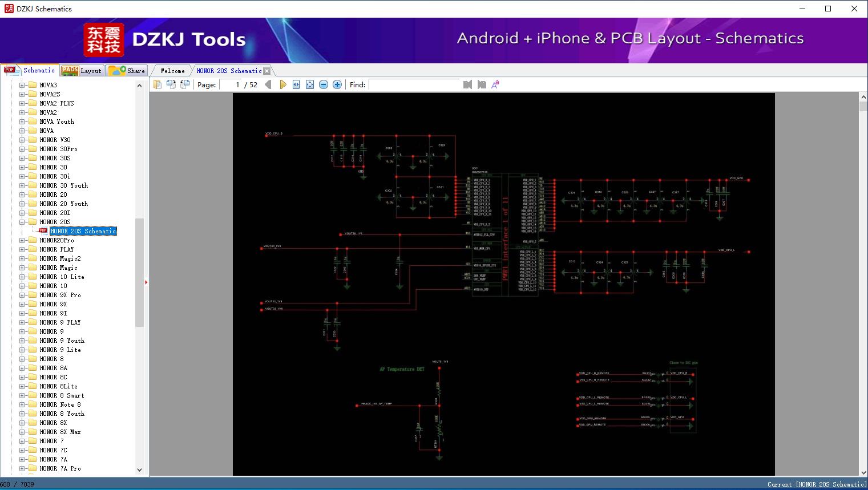
Task: Go to the next page arrow
Action: coord(282,84)
